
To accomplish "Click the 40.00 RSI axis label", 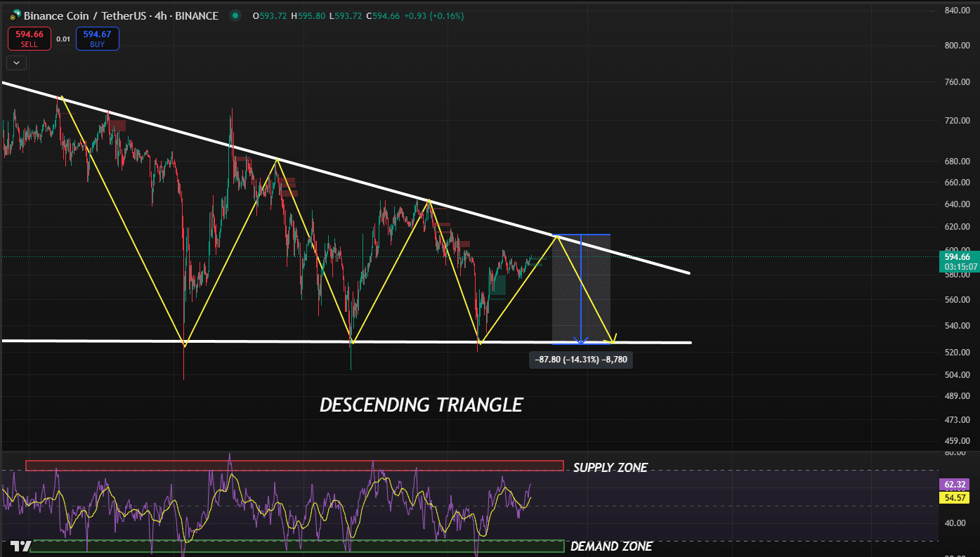I will point(955,523).
